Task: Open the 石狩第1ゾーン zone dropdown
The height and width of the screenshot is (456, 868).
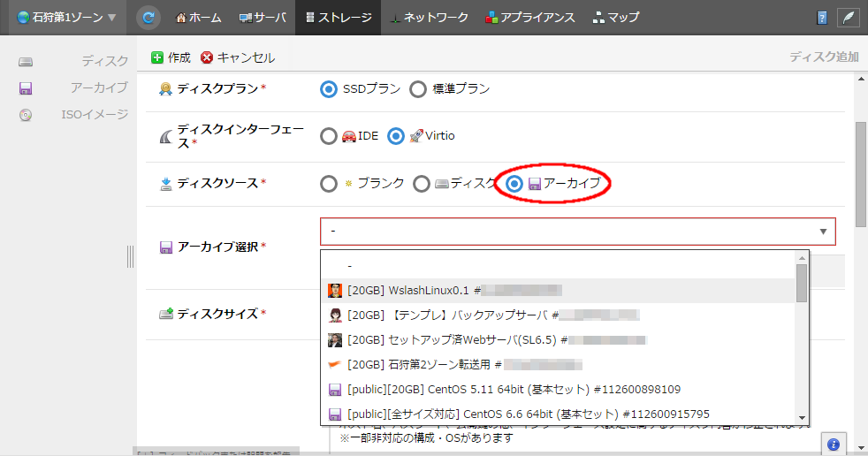Action: pos(67,17)
